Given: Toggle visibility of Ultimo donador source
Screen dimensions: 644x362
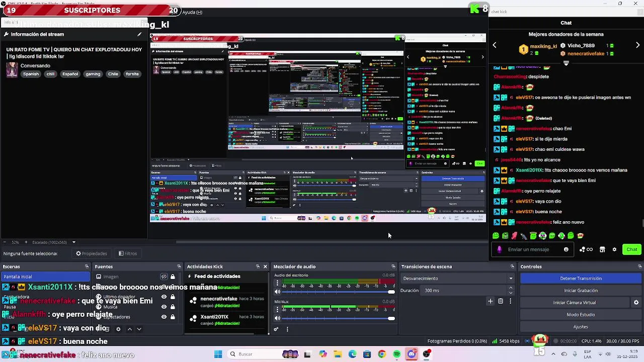Looking at the screenshot, I should 164,297.
